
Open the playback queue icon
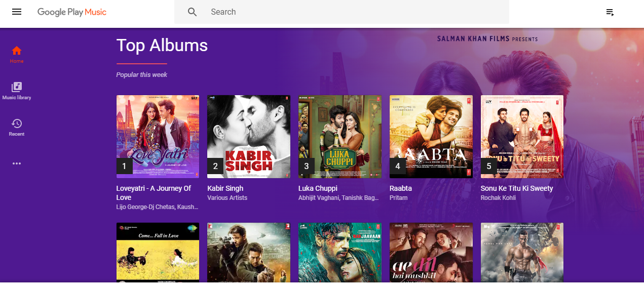pyautogui.click(x=610, y=12)
